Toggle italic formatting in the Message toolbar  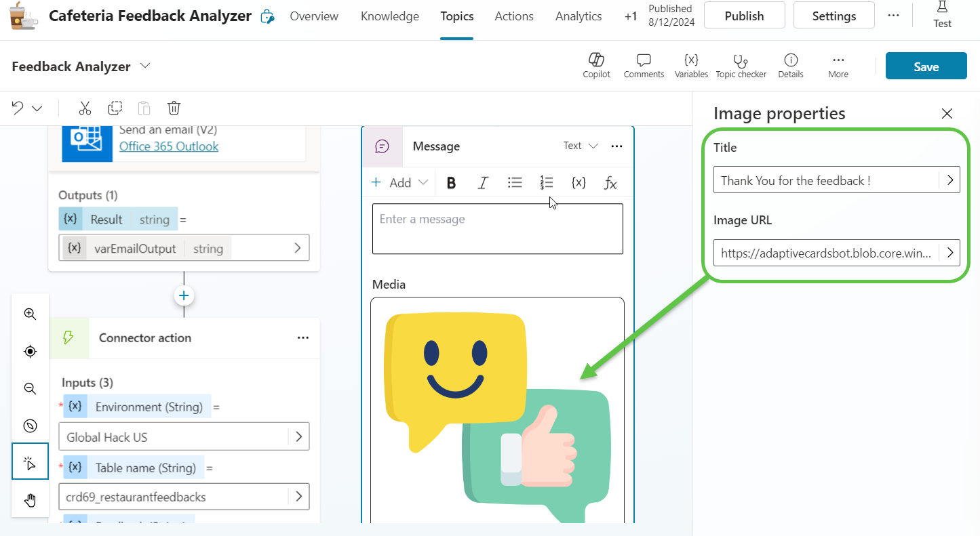[483, 182]
